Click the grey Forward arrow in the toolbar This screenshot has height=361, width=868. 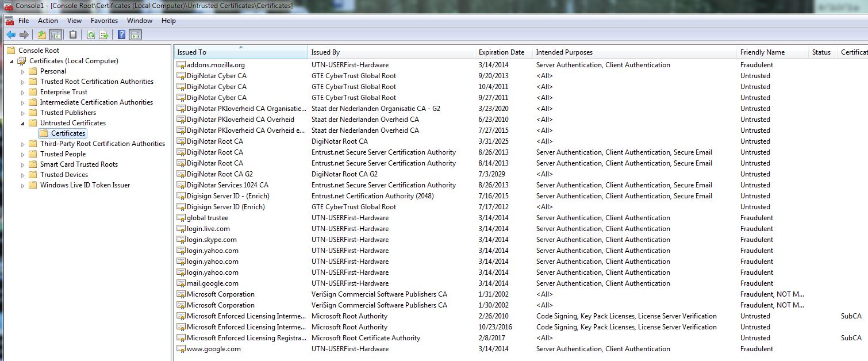coord(24,35)
